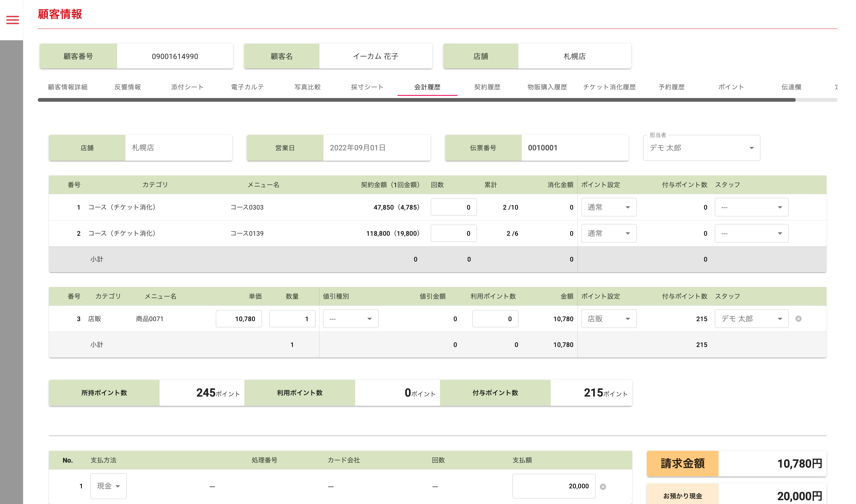The image size is (856, 504).
Task: Open the 値引種別 dropdown in row 3
Action: point(350,319)
